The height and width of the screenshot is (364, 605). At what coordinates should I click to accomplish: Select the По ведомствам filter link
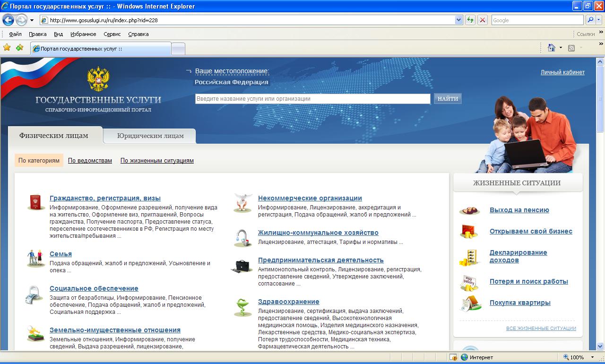click(x=90, y=161)
